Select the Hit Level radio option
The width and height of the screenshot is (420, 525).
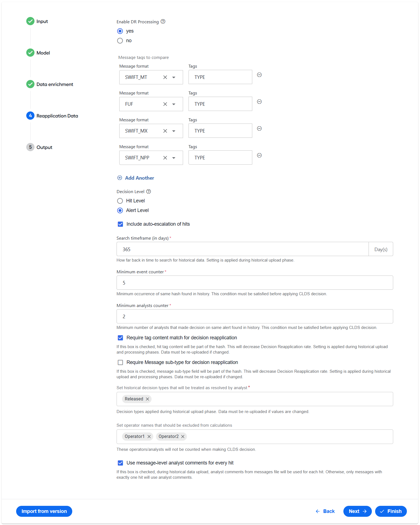120,201
